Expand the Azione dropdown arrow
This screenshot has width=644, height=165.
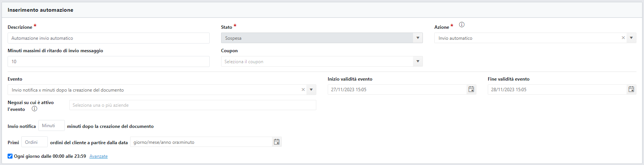click(x=631, y=38)
